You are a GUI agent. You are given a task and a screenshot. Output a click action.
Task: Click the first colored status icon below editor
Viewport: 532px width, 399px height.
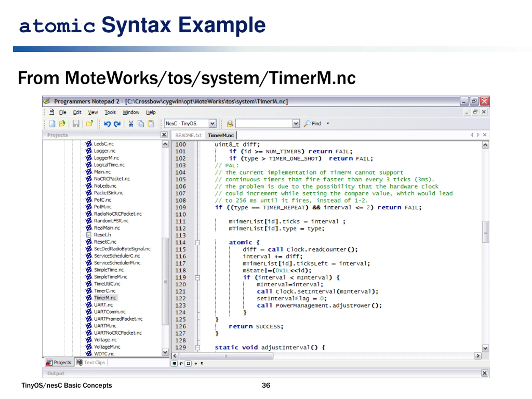pos(174,364)
